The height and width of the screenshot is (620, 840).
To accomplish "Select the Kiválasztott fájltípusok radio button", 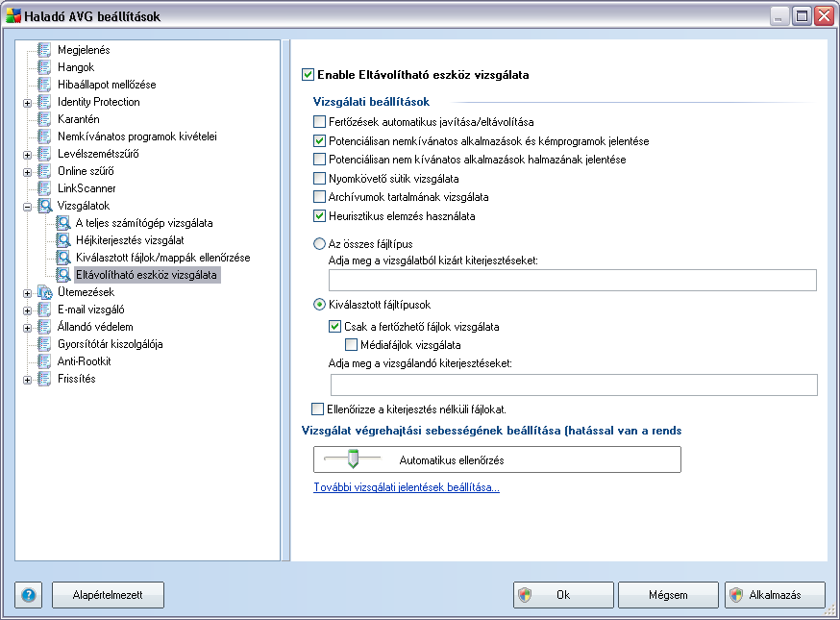I will click(319, 305).
